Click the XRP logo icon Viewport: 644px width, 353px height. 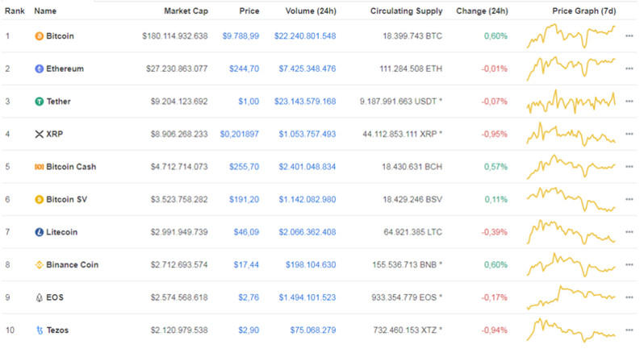(x=39, y=134)
